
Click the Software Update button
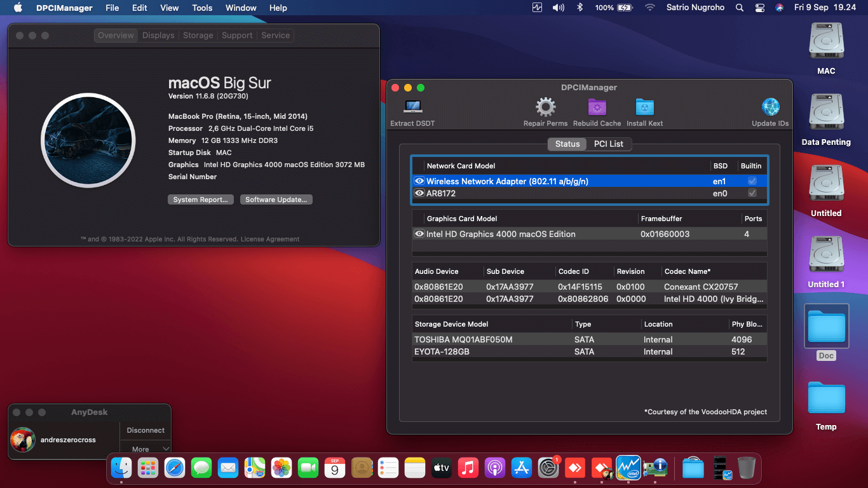click(x=276, y=200)
